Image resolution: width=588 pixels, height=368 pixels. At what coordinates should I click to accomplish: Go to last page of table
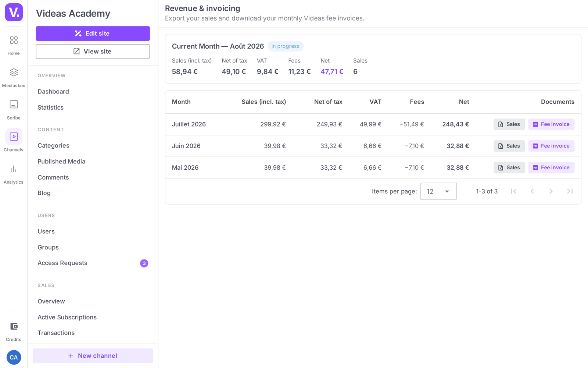pos(570,191)
